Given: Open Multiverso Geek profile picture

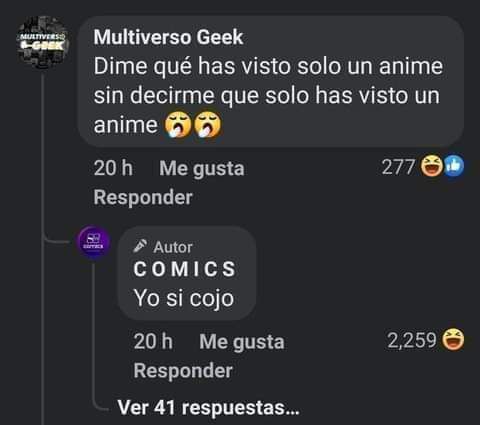Looking at the screenshot, I should [x=43, y=42].
